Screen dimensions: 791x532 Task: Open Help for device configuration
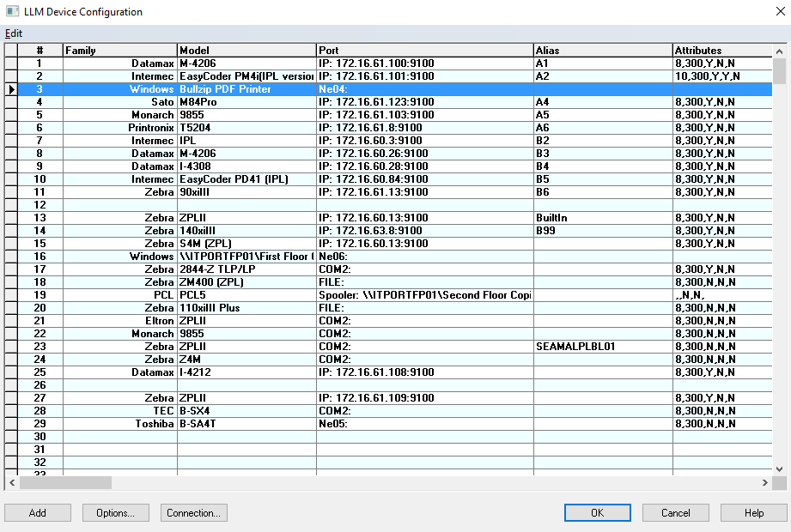point(754,513)
